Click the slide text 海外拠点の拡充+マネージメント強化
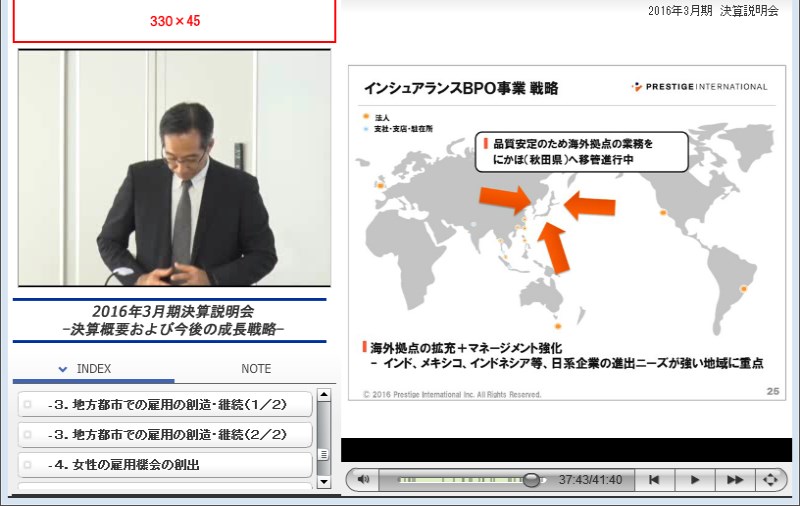 click(x=466, y=348)
